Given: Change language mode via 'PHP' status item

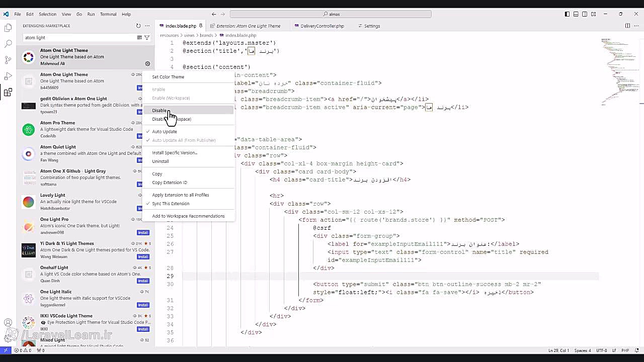Looking at the screenshot, I should tap(625, 350).
